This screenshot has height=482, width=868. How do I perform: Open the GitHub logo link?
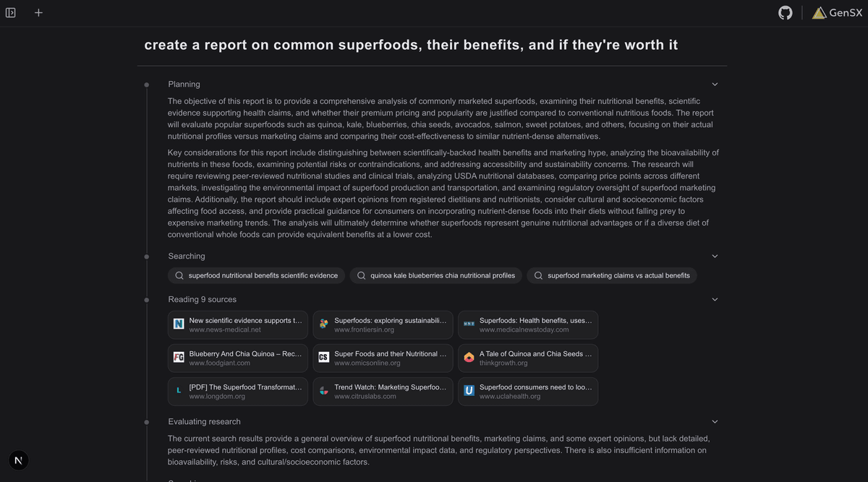coord(785,13)
